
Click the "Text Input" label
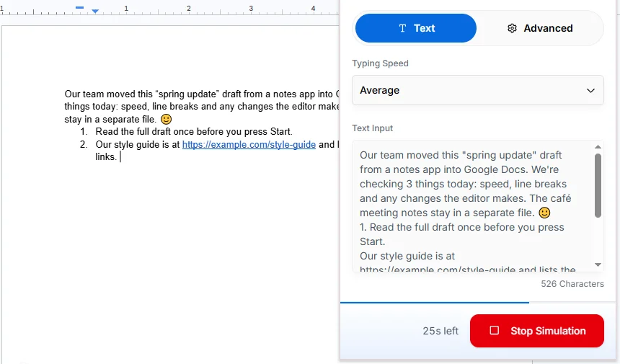pos(373,128)
